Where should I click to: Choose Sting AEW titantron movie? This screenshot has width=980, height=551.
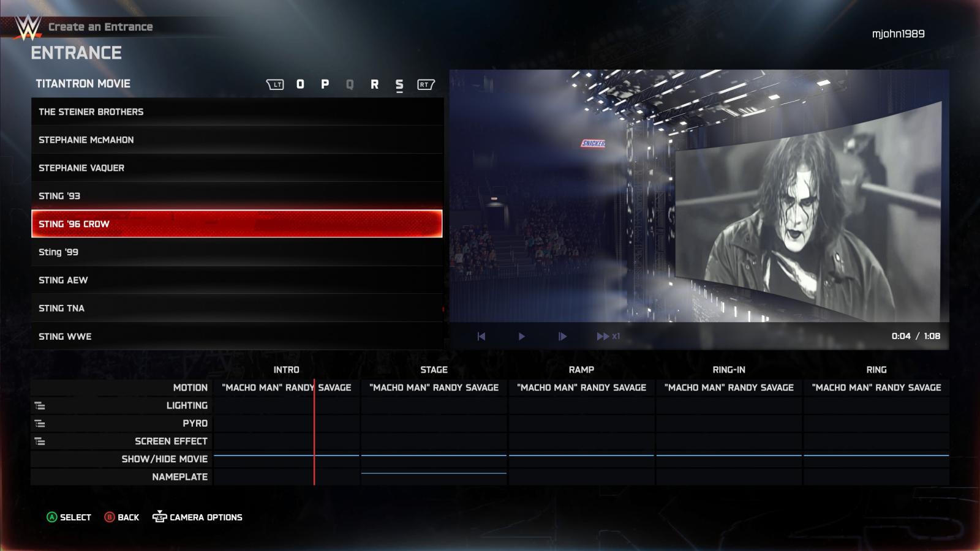pyautogui.click(x=237, y=280)
